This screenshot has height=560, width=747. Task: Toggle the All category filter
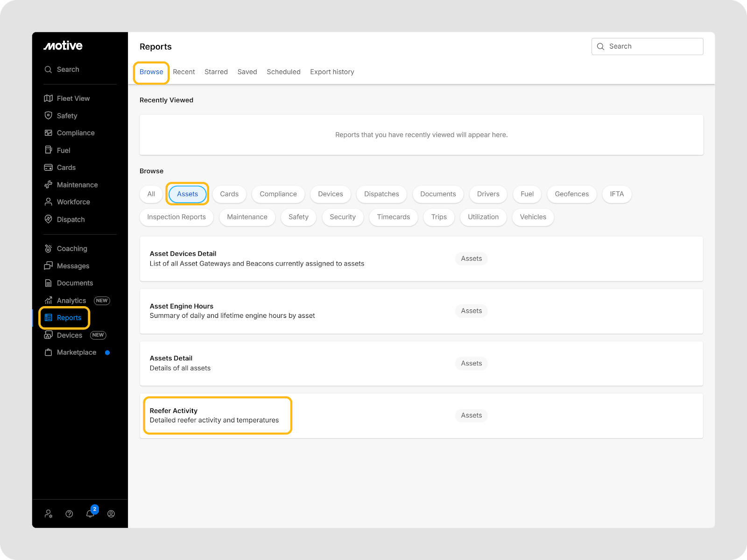click(x=151, y=194)
